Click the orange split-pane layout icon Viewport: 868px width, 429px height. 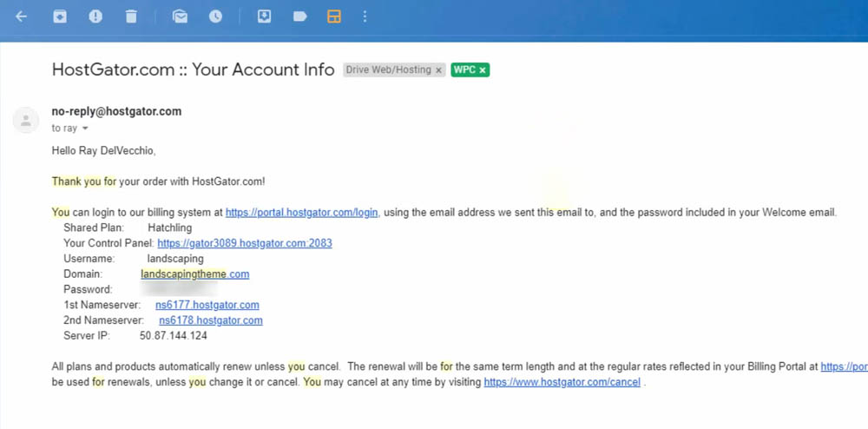(x=334, y=16)
